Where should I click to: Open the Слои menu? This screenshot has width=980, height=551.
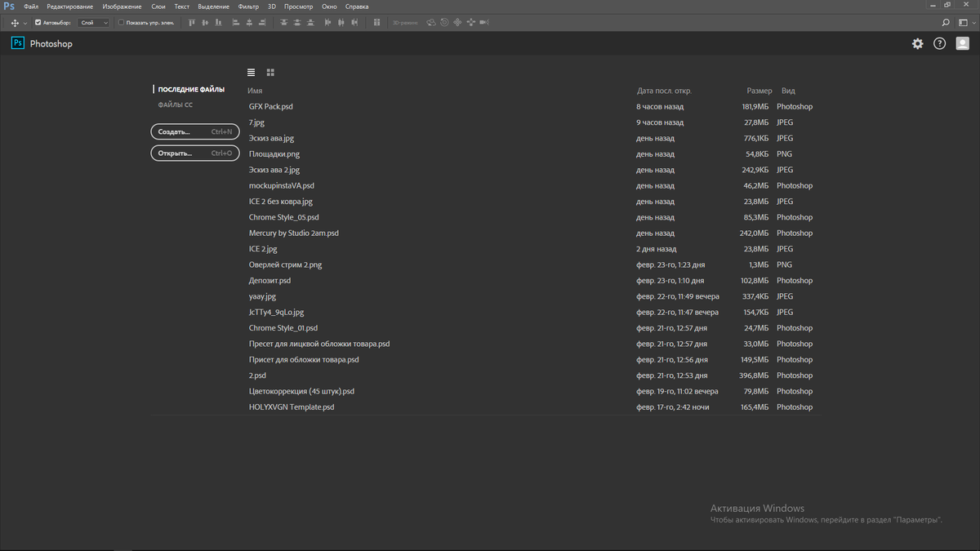(158, 6)
